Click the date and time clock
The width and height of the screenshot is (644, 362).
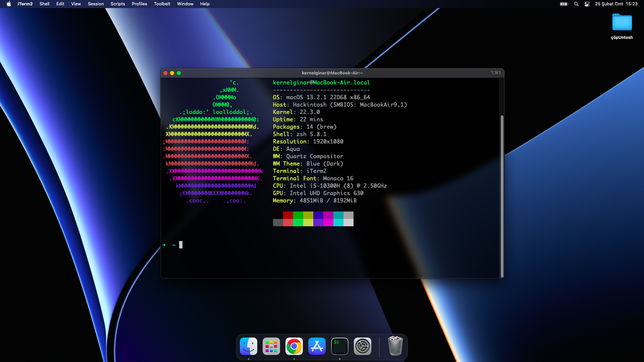pos(616,4)
